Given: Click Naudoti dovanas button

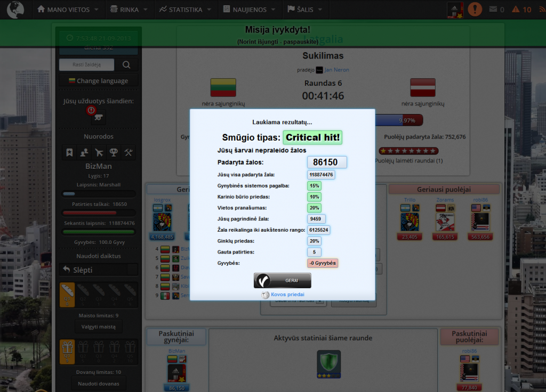Looking at the screenshot, I should pyautogui.click(x=99, y=383).
